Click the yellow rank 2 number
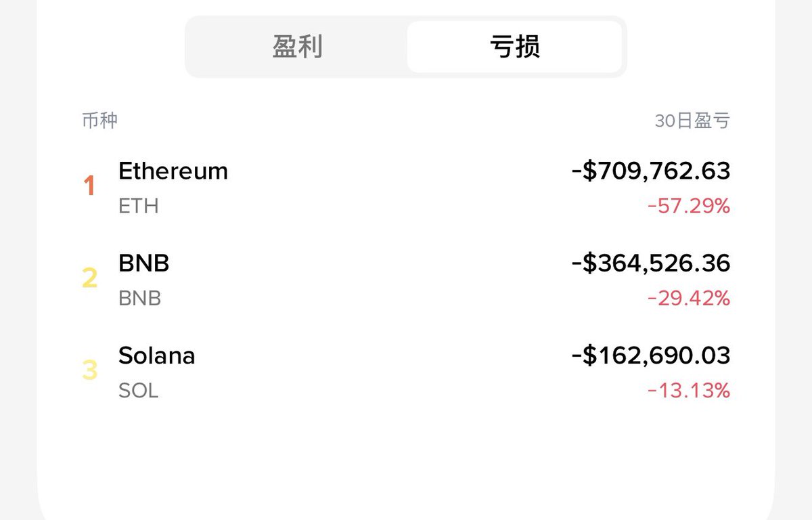The width and height of the screenshot is (812, 520). (x=90, y=278)
